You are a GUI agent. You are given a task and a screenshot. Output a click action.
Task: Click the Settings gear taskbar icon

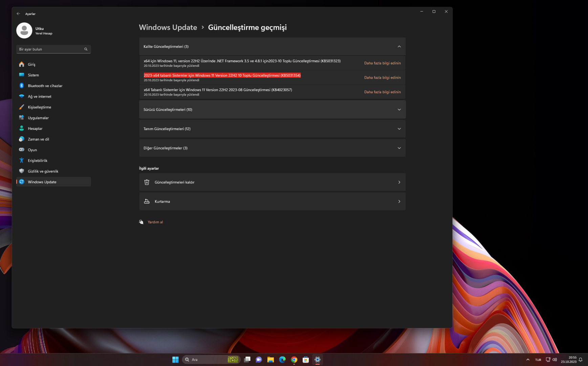click(x=318, y=360)
